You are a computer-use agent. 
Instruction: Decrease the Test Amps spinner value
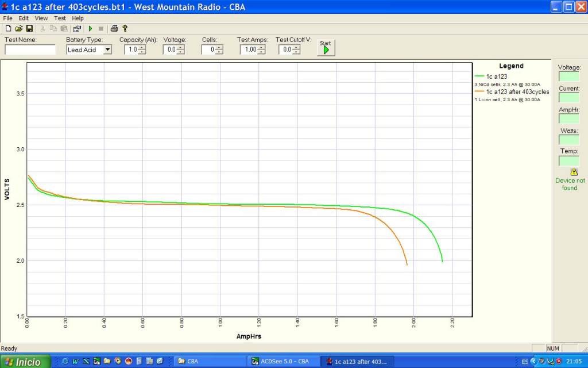click(x=262, y=52)
